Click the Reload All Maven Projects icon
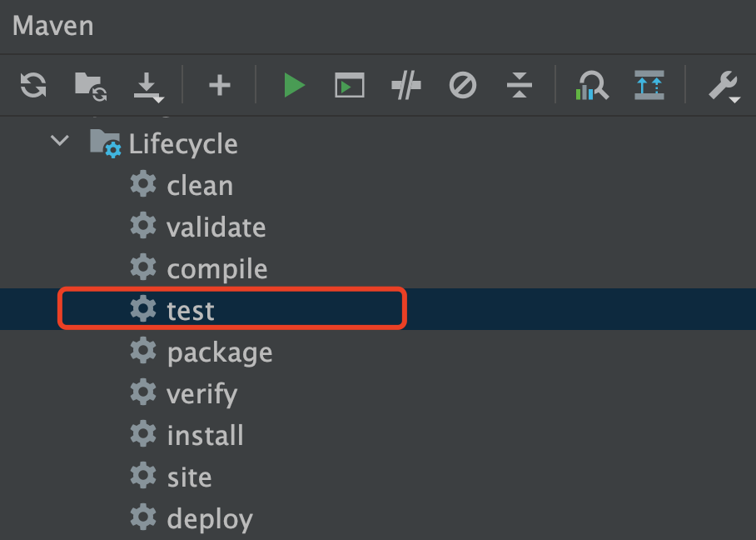Screen dimensions: 756x540 pyautogui.click(x=33, y=85)
